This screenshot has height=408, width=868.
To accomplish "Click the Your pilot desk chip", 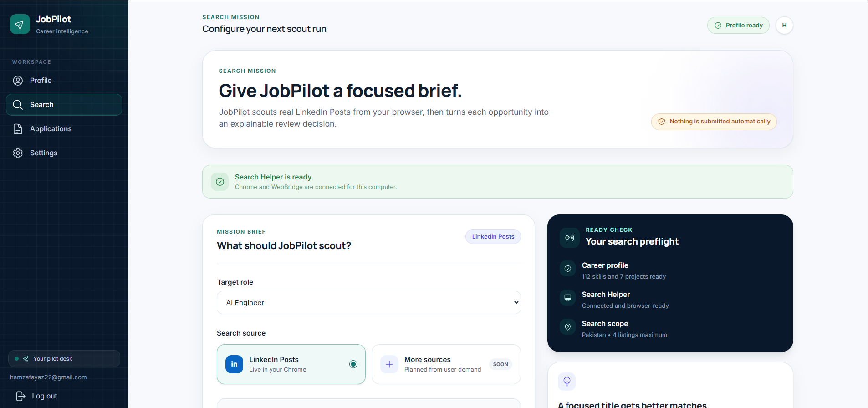I will [64, 359].
